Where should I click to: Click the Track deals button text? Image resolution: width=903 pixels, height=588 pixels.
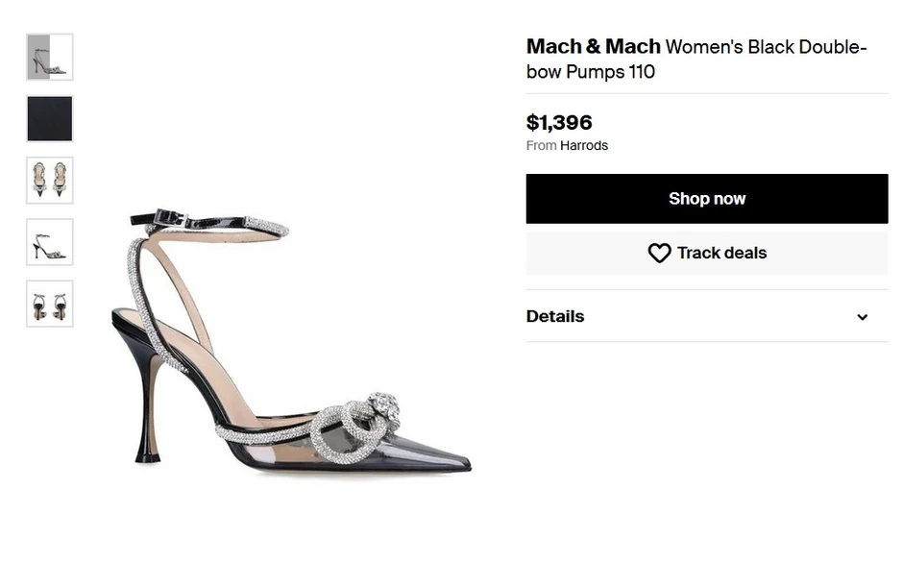[x=721, y=253]
